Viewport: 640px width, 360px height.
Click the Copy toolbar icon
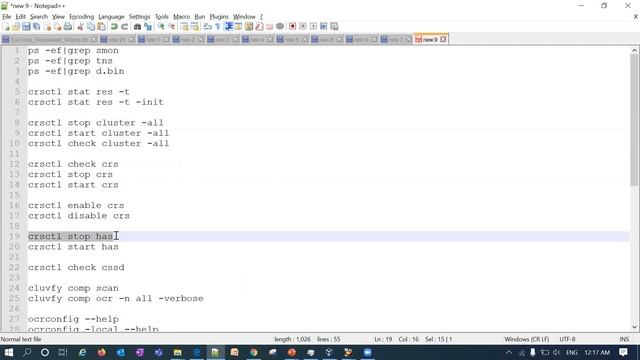pos(91,27)
